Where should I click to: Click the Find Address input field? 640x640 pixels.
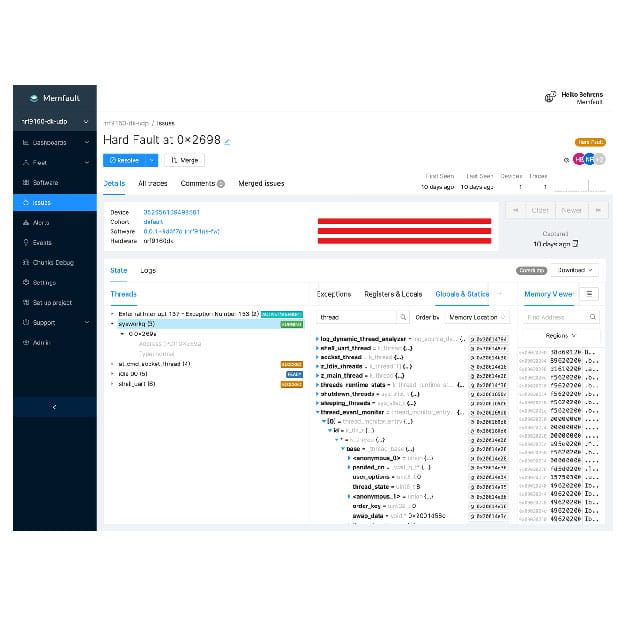560,317
